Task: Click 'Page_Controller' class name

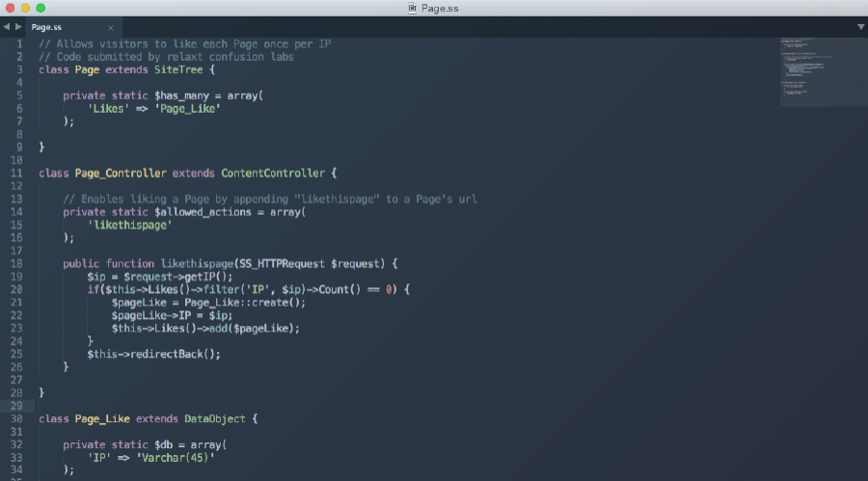Action: point(121,174)
